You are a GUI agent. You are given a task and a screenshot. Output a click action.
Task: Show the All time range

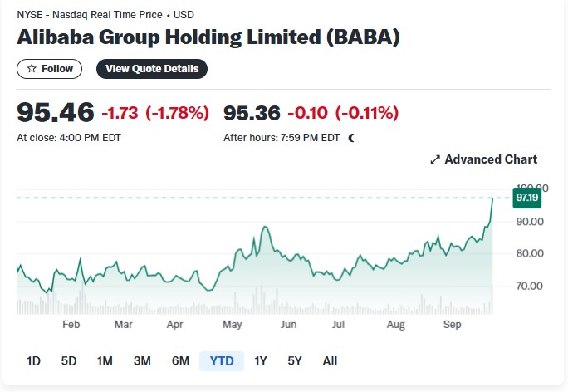(x=330, y=361)
